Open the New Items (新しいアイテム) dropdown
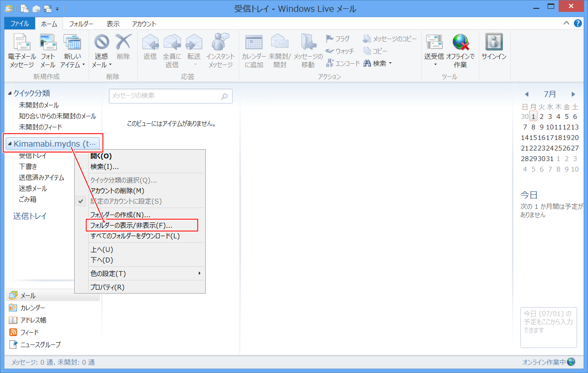 (x=72, y=51)
